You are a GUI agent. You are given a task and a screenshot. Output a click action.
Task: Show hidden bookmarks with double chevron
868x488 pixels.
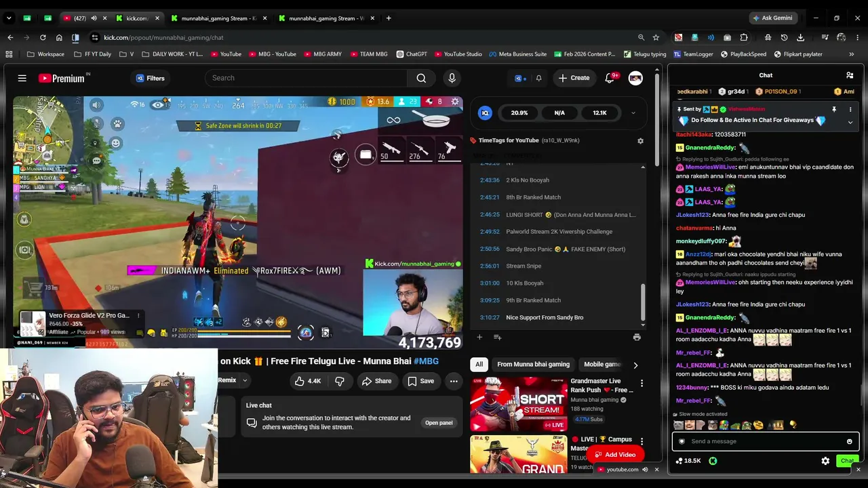pos(851,54)
